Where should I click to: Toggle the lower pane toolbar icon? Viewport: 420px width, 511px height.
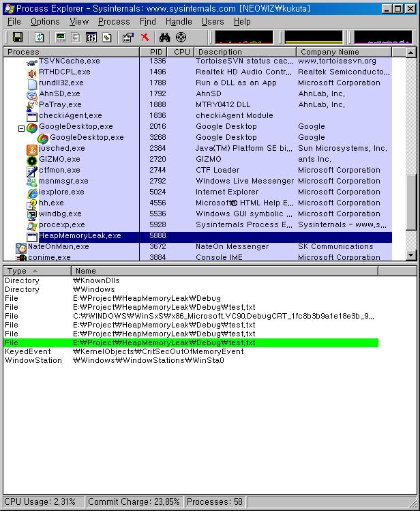pos(91,38)
